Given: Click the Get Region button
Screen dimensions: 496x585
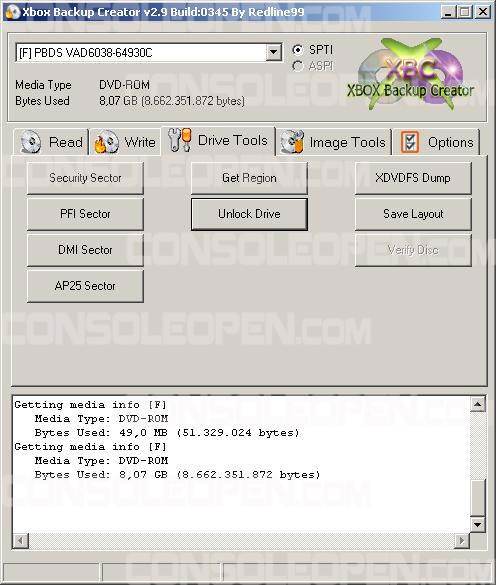Looking at the screenshot, I should [249, 178].
